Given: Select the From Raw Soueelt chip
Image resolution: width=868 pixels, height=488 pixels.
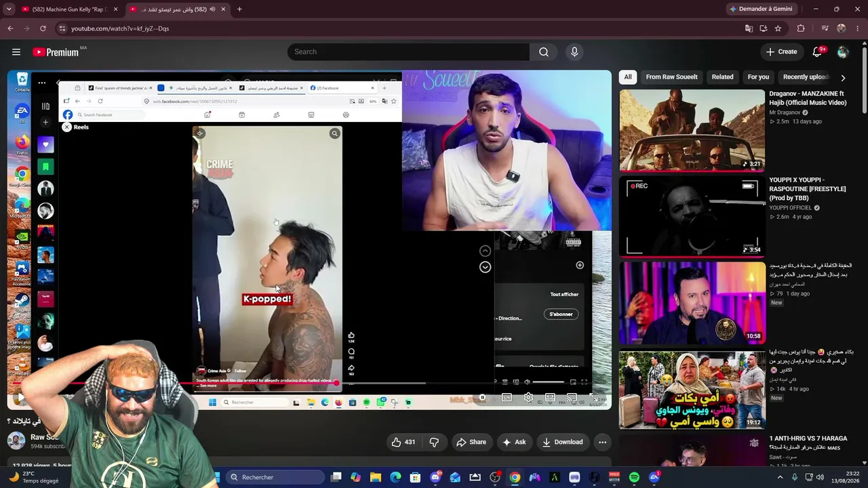Looking at the screenshot, I should [671, 77].
